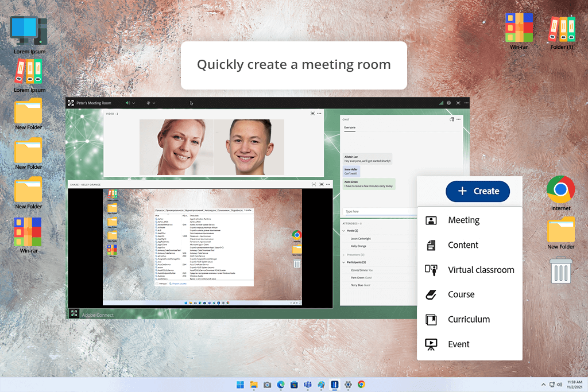
Task: Launch Microsoft Edge from the taskbar
Action: click(280, 385)
